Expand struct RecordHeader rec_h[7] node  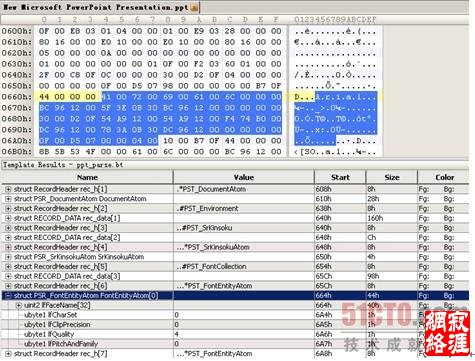[x=8, y=354]
